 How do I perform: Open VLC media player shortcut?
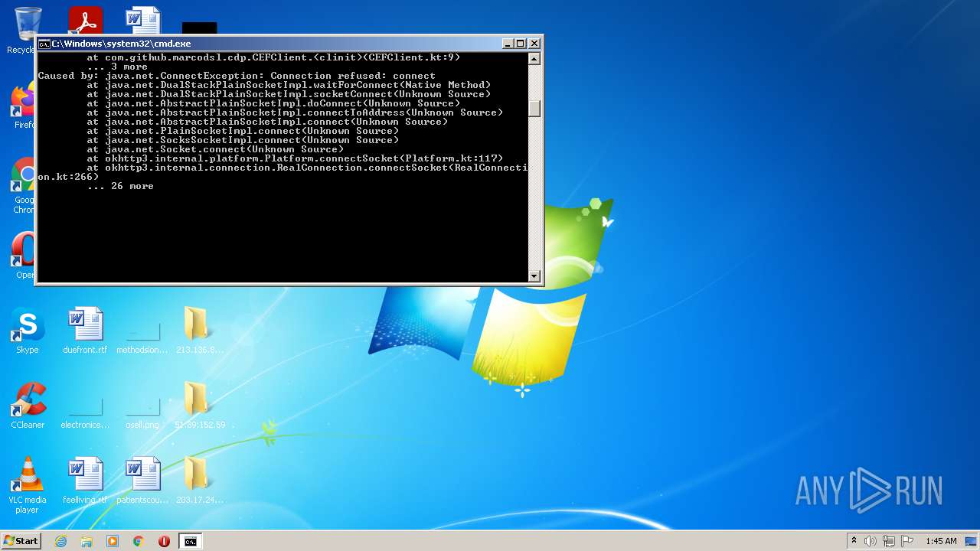[28, 485]
